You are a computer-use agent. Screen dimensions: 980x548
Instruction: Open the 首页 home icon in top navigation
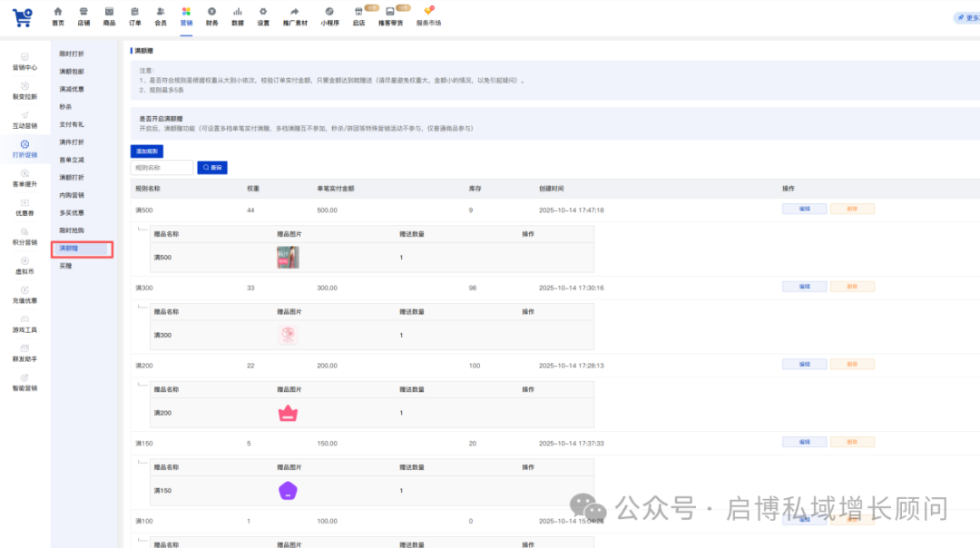[x=58, y=12]
